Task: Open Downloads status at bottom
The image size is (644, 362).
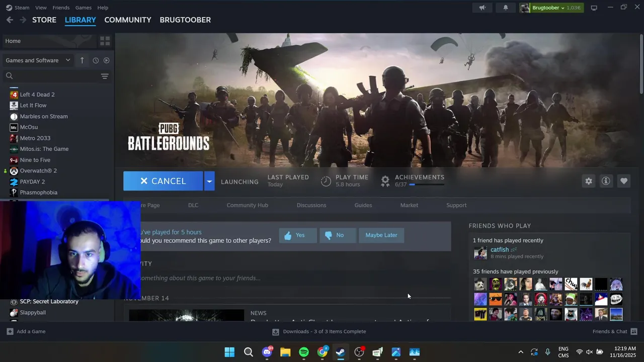Action: 319,331
